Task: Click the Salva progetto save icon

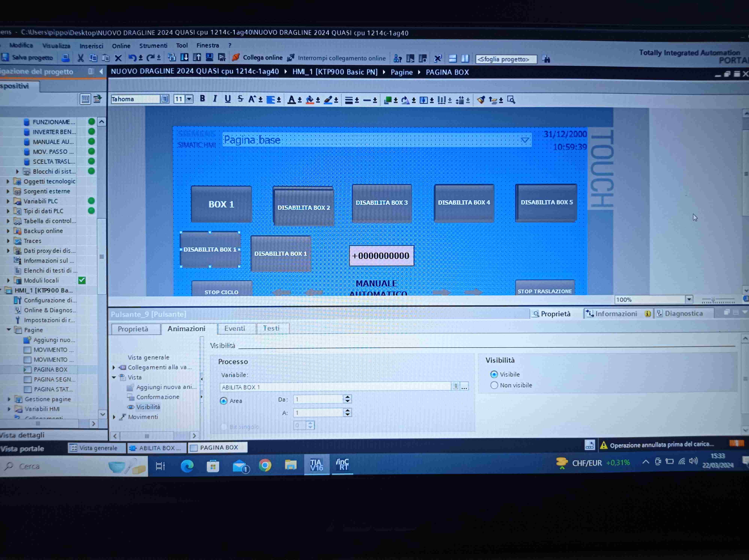Action: [x=5, y=57]
